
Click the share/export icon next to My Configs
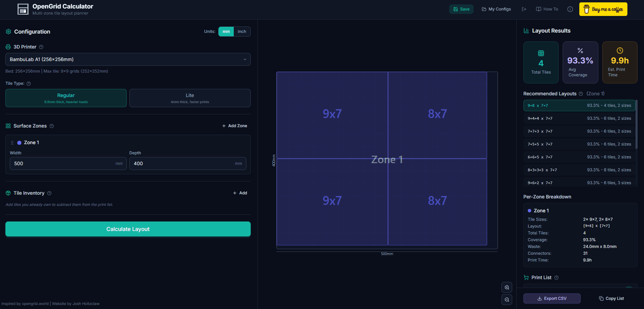[524, 9]
